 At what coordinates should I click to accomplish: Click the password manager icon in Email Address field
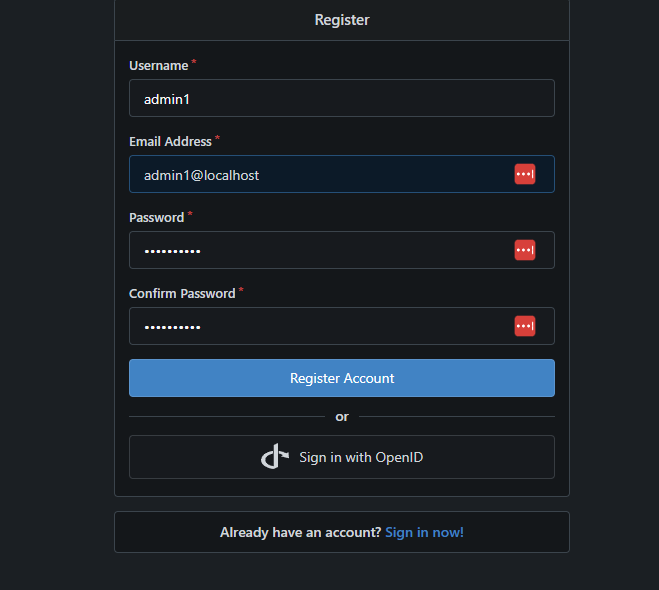click(x=525, y=174)
